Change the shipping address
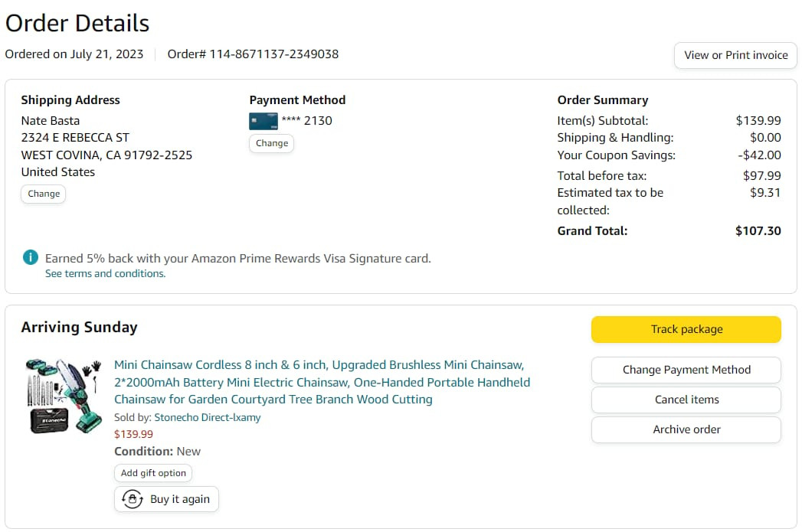 pyautogui.click(x=44, y=194)
